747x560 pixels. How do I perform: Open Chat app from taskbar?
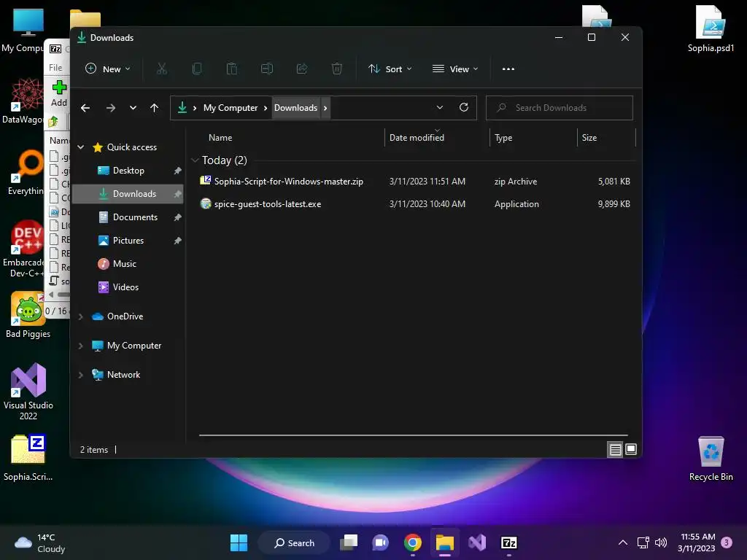[x=381, y=542]
